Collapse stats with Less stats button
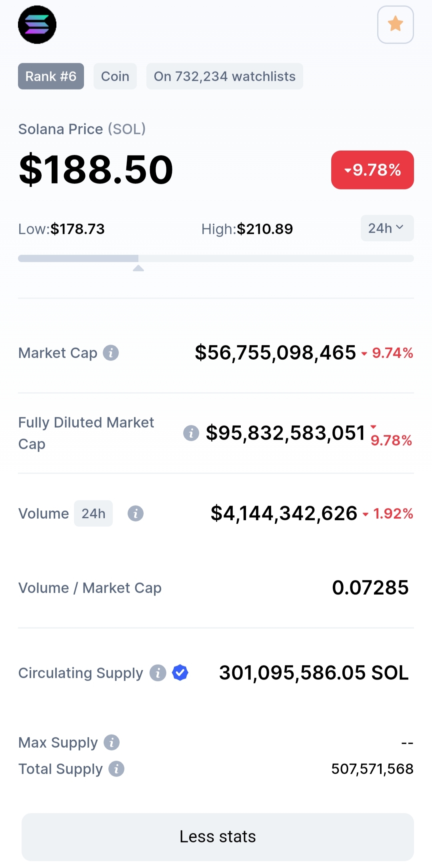Screen dimensions: 432x868 pos(218,837)
